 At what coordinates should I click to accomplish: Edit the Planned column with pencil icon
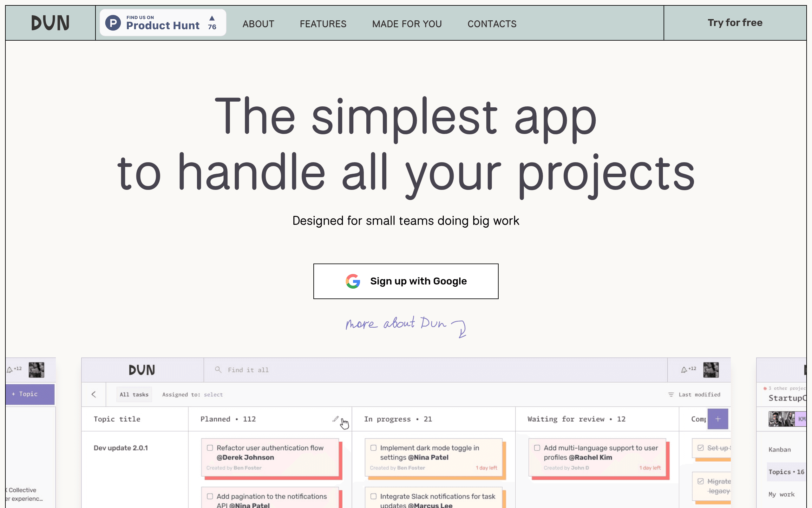pos(335,419)
